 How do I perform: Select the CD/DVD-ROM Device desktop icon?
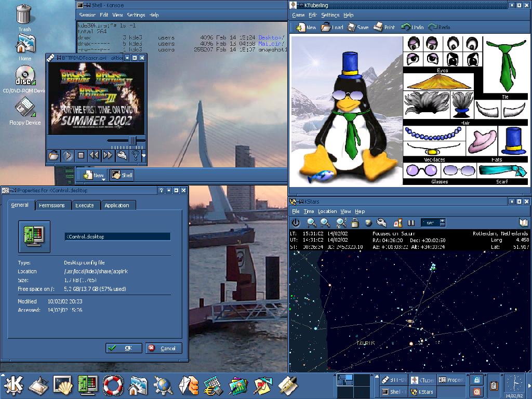(25, 79)
